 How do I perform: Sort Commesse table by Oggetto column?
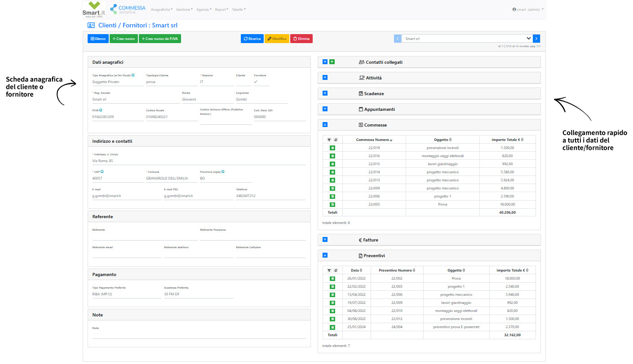[x=443, y=140]
